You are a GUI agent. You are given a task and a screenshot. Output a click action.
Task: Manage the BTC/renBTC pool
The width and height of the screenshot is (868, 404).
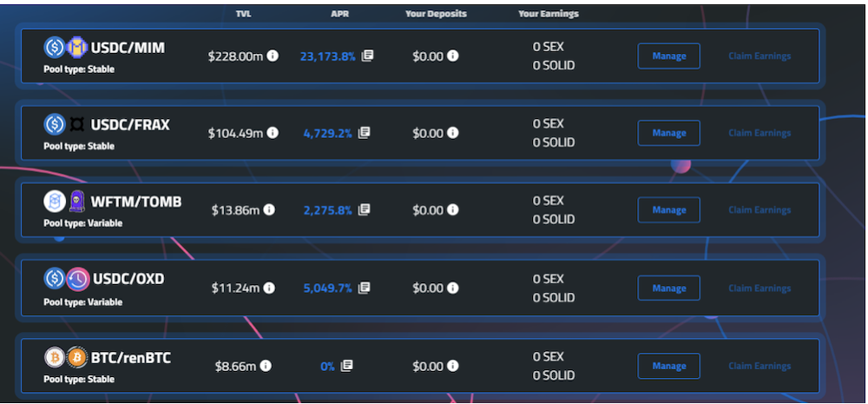click(668, 366)
